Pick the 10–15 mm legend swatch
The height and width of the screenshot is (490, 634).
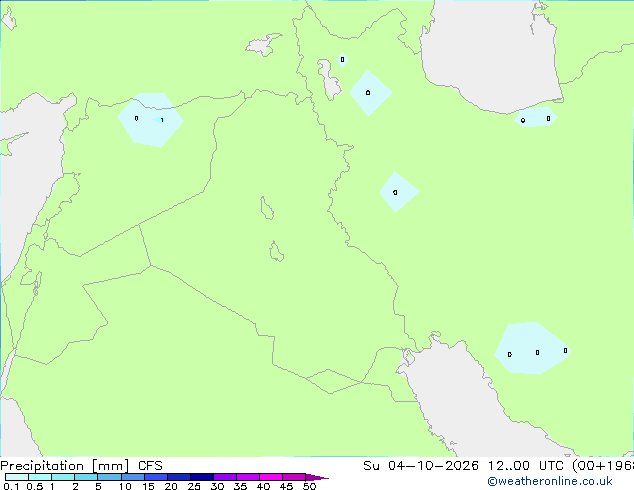pyautogui.click(x=132, y=477)
